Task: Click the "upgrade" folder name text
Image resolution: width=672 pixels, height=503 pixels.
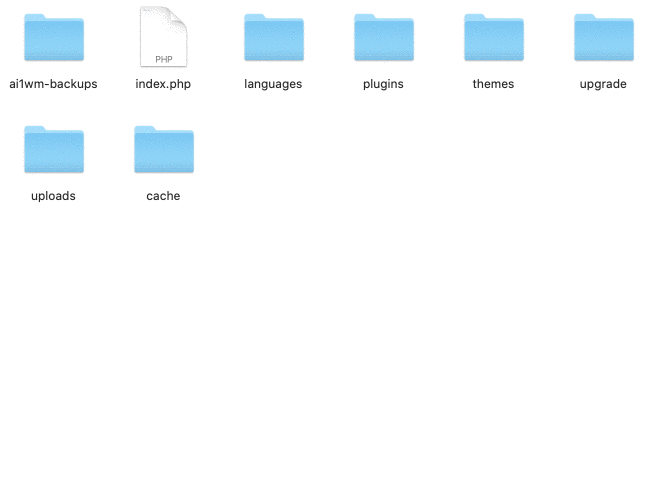Action: tap(603, 84)
